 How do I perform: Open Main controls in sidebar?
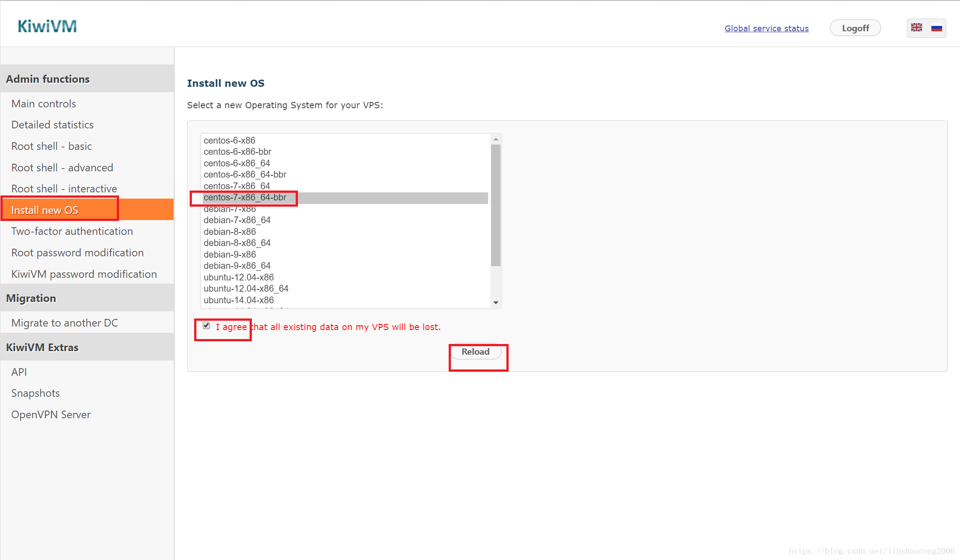[43, 104]
